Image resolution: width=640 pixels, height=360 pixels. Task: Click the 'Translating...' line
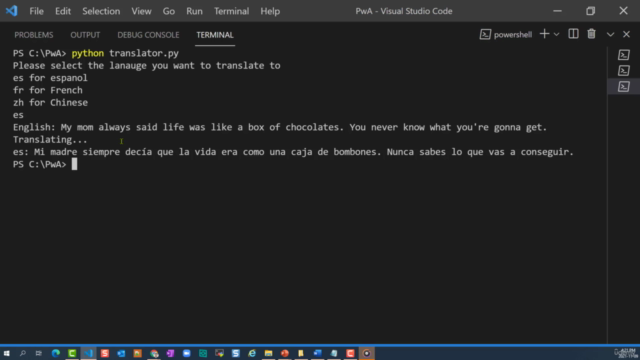point(50,140)
